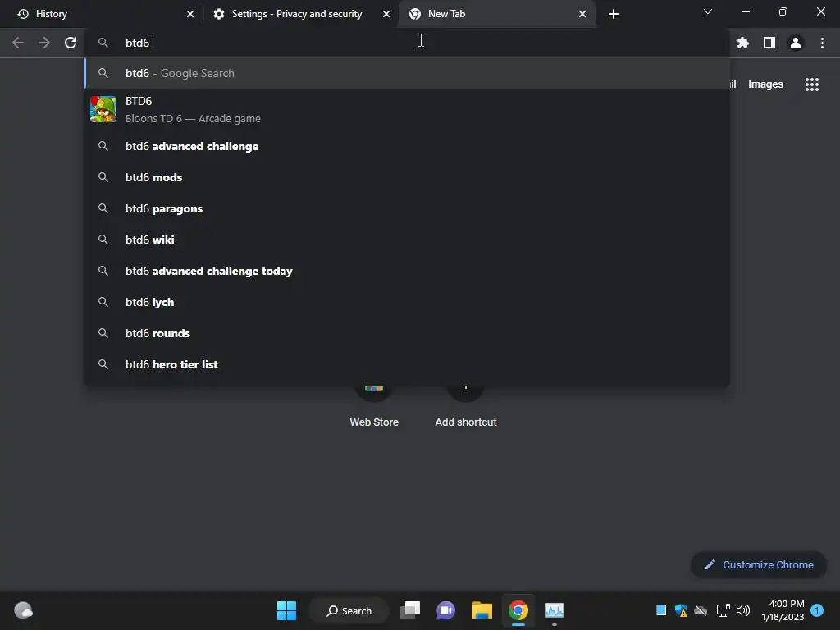840x630 pixels.
Task: Toggle the side panel icon
Action: [x=769, y=43]
